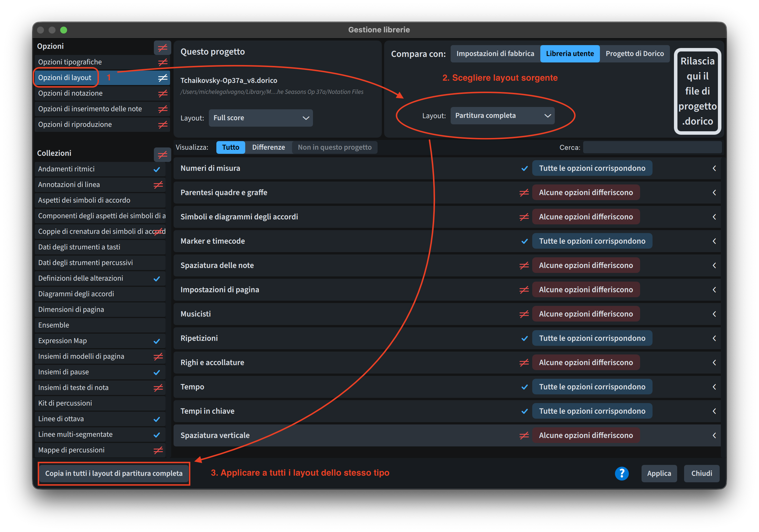Click the not-equal icon on Annotazioni di linea
This screenshot has width=759, height=532.
[x=158, y=185]
